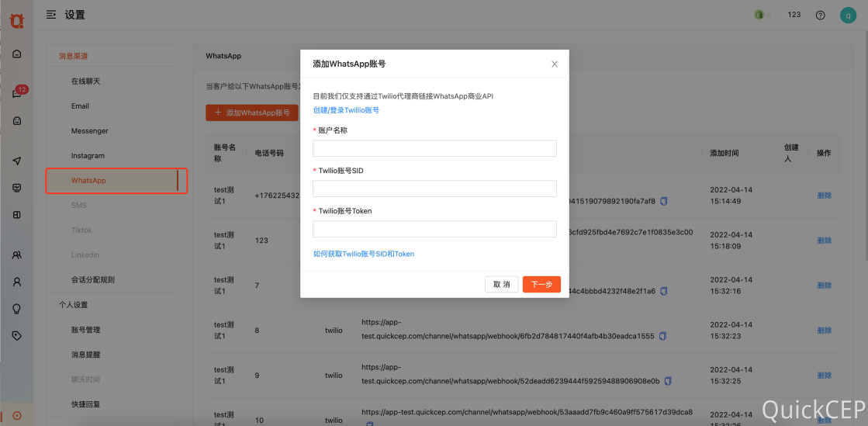Click the 123 account name in header
Image resolution: width=868 pixels, height=426 pixels.
point(794,15)
